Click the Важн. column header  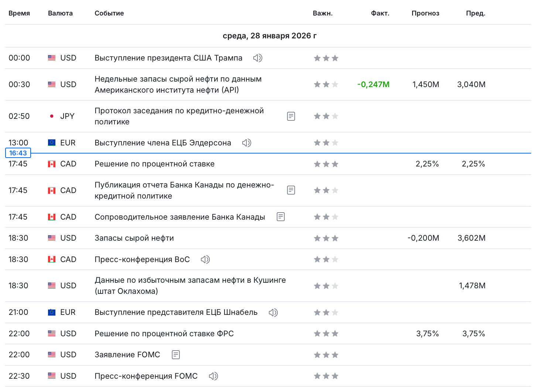[322, 13]
